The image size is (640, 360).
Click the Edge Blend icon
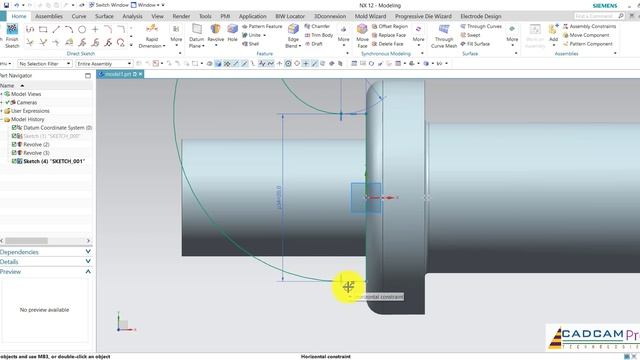pos(293,29)
